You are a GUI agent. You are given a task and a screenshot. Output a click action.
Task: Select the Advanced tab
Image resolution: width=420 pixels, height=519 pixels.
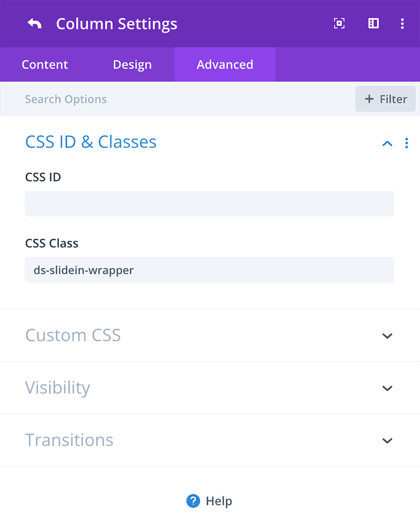coord(225,64)
